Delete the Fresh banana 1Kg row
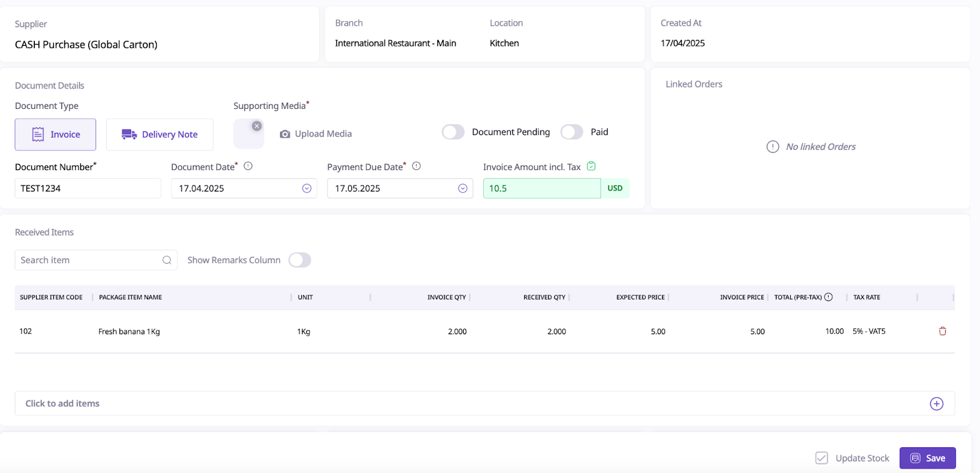Image resolution: width=980 pixels, height=473 pixels. 943,331
